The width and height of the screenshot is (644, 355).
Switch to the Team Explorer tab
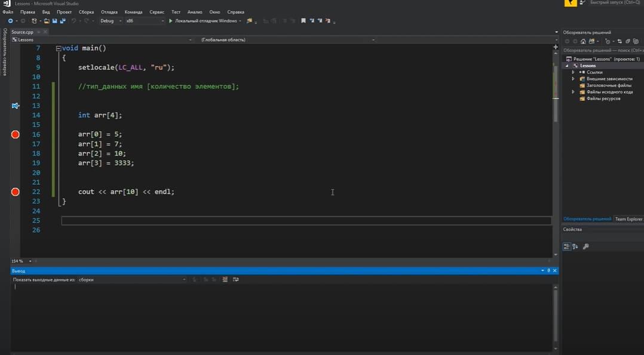pyautogui.click(x=628, y=219)
